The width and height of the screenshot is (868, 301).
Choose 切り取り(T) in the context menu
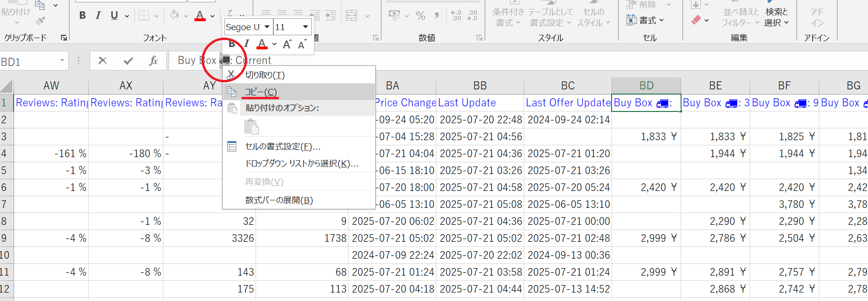(x=264, y=75)
